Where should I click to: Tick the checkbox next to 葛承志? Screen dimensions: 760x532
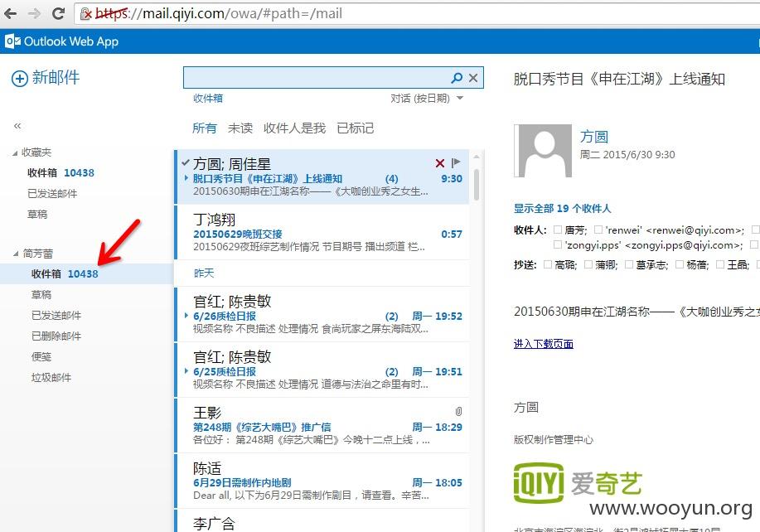[x=629, y=264]
